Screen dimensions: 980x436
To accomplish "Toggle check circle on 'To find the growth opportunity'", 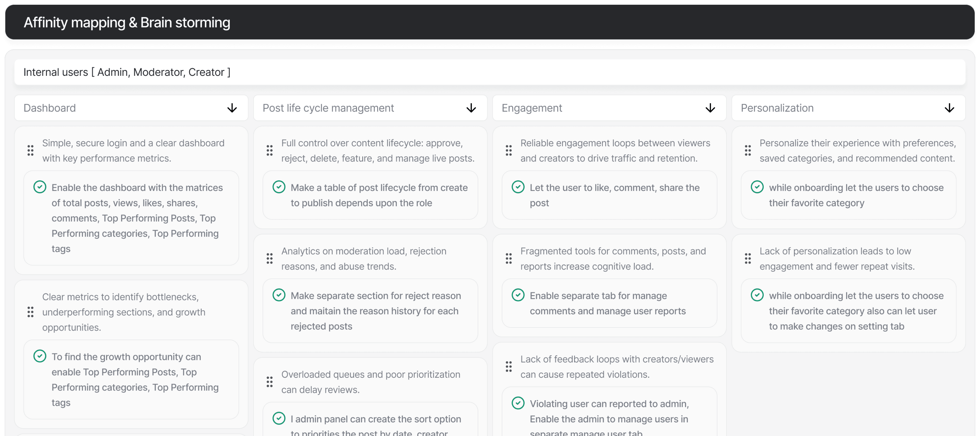I will (x=40, y=356).
